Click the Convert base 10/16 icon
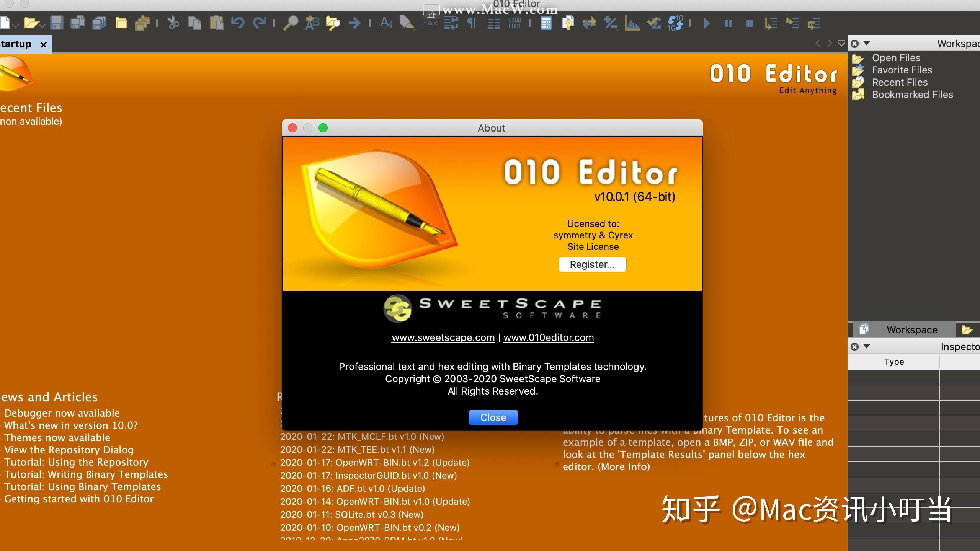The width and height of the screenshot is (980, 551). [x=675, y=23]
